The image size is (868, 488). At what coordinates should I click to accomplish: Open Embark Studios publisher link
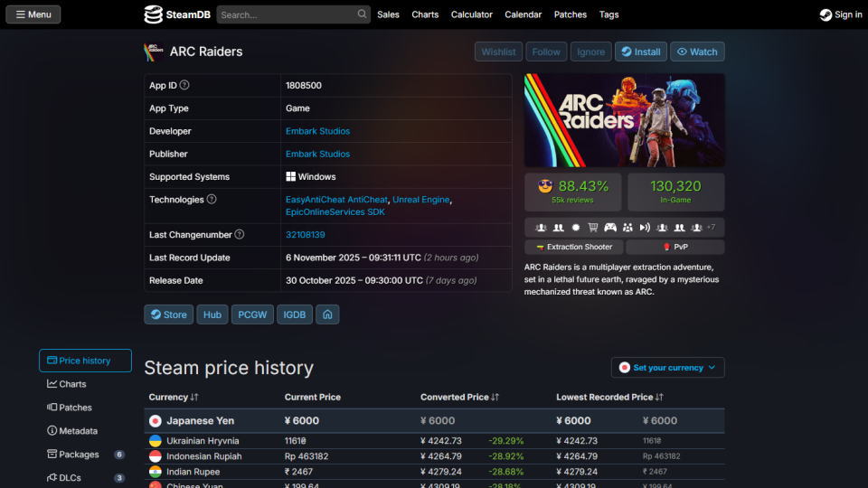pos(317,154)
